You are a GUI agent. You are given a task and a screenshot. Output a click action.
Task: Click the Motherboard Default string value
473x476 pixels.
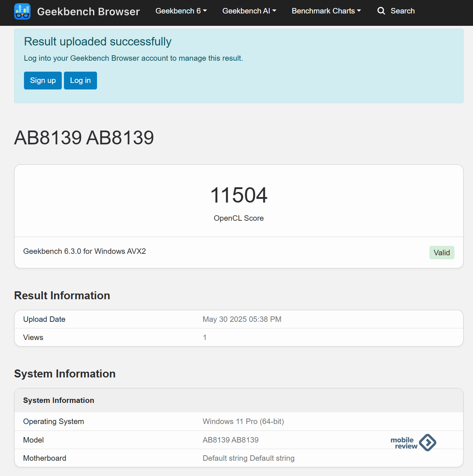pyautogui.click(x=248, y=458)
